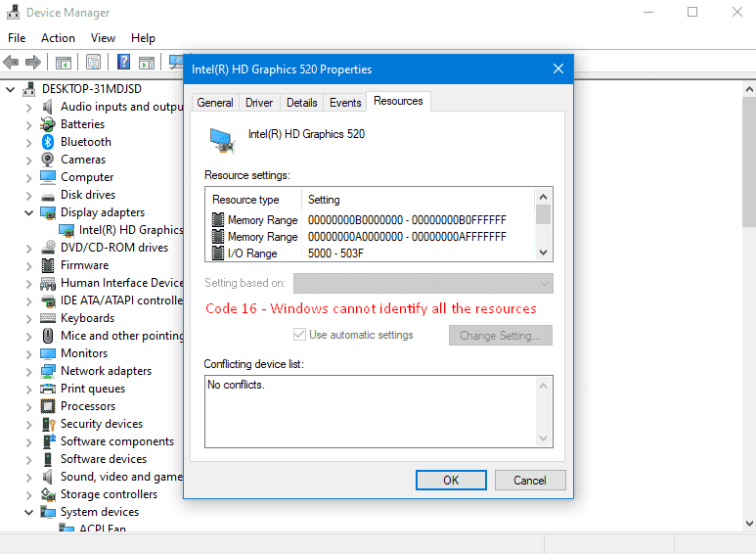This screenshot has width=756, height=554.
Task: Click the Mice and other pointing icon
Action: pyautogui.click(x=48, y=336)
